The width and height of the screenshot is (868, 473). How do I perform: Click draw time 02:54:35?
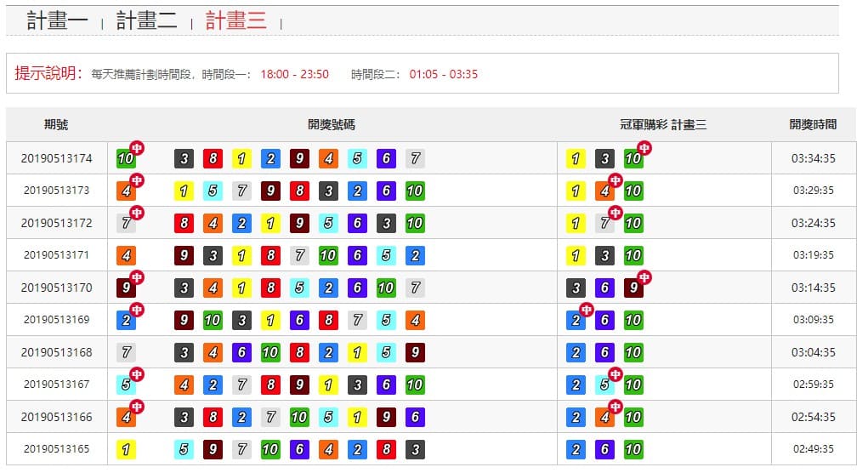814,417
